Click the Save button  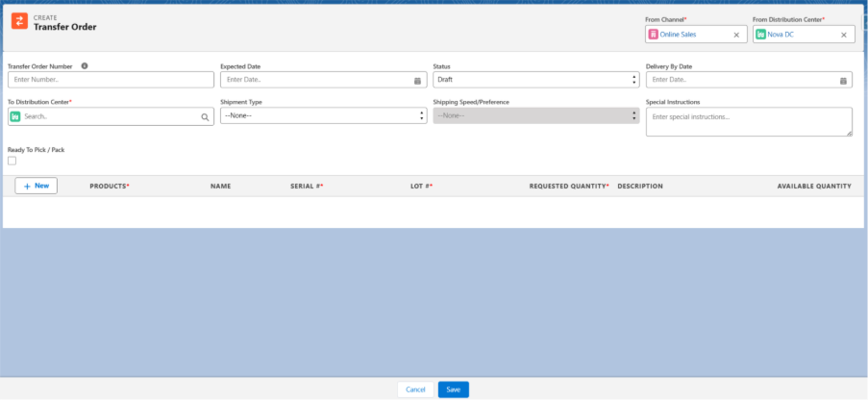453,389
